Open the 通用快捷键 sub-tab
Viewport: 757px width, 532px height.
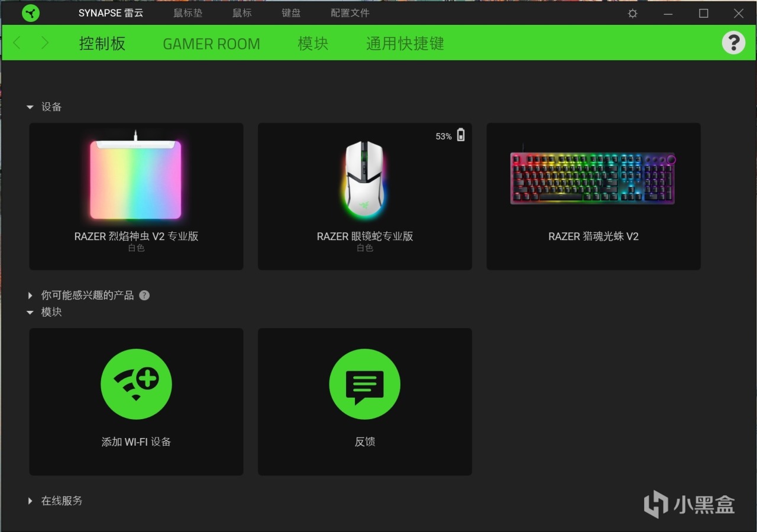[x=405, y=43]
